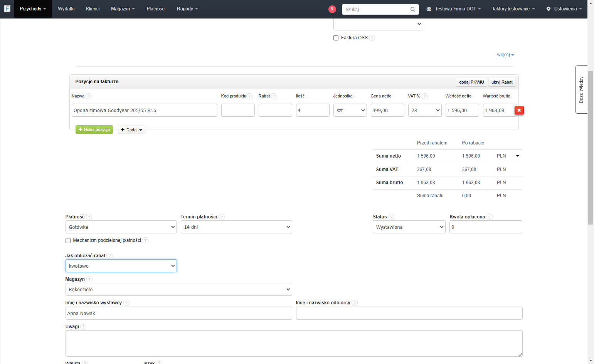Click into the Uwagi text area

click(x=294, y=343)
